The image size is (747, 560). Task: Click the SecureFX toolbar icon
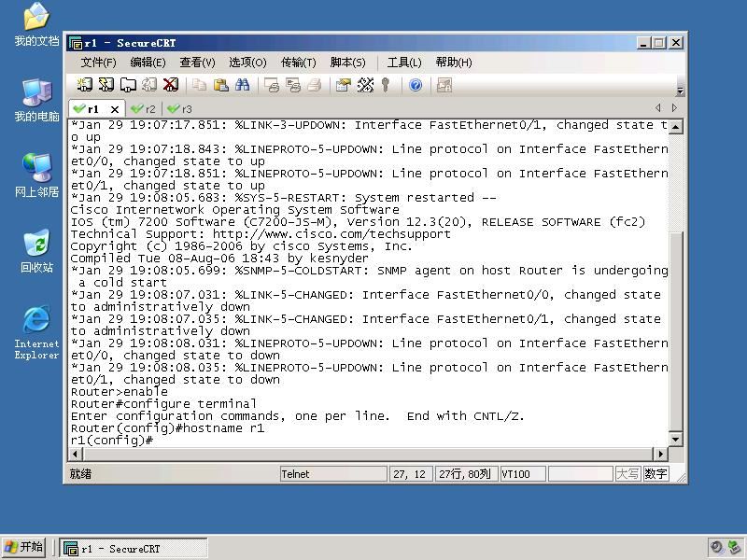[x=444, y=85]
